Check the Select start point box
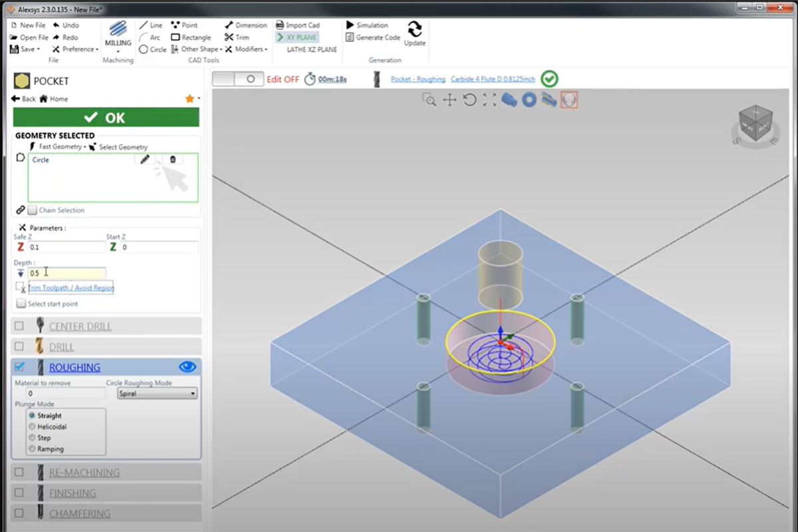Screen dimensions: 798x532 pos(21,304)
